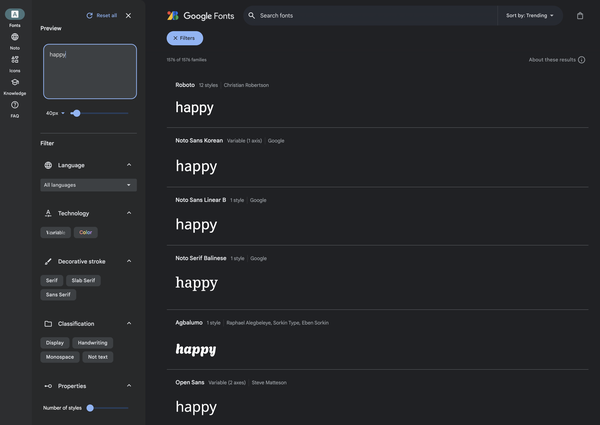600x425 pixels.
Task: Toggle the Slab Serif filter chip
Action: [x=83, y=280]
